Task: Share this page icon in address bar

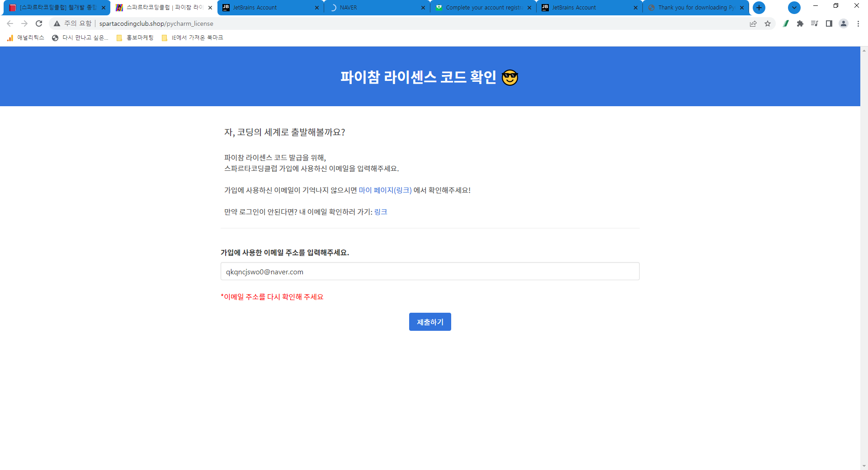Action: tap(753, 23)
